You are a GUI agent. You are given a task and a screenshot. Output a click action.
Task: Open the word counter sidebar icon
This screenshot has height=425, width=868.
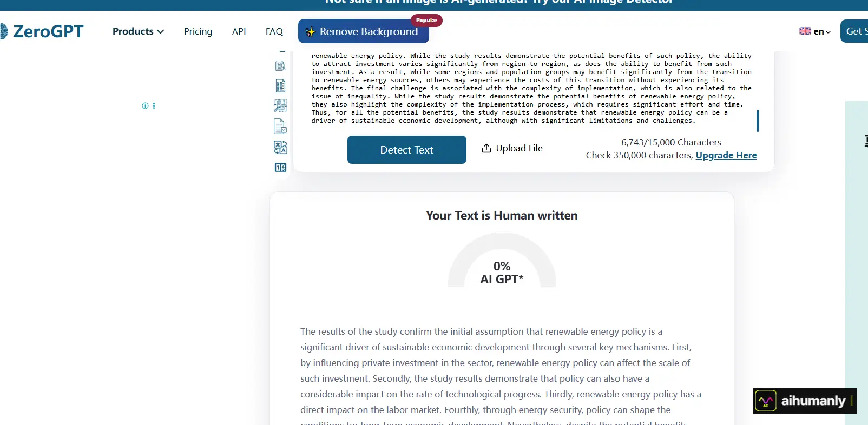pos(280,167)
